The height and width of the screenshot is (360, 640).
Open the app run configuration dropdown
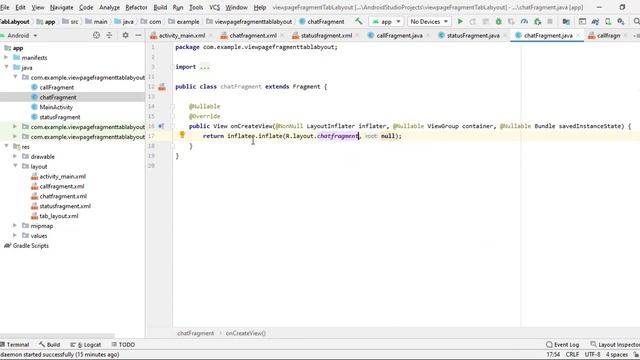pos(386,21)
